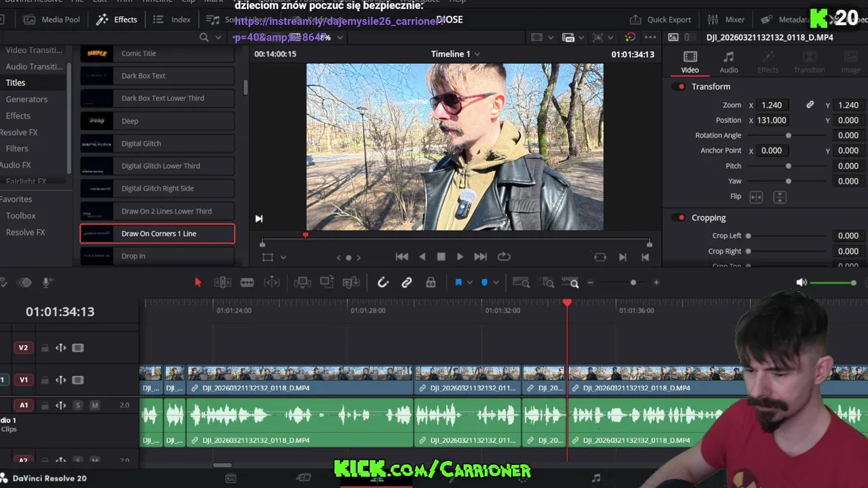Open the Index panel
The height and width of the screenshot is (488, 868).
point(172,20)
